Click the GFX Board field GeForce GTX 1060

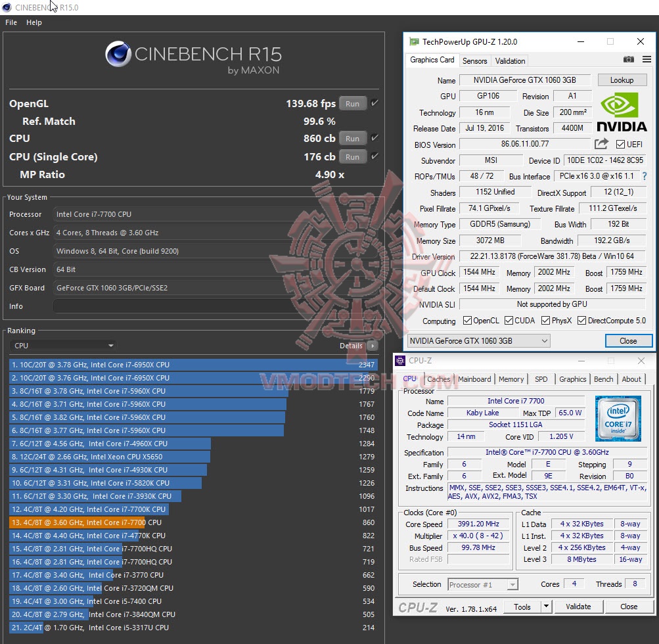pyautogui.click(x=216, y=288)
